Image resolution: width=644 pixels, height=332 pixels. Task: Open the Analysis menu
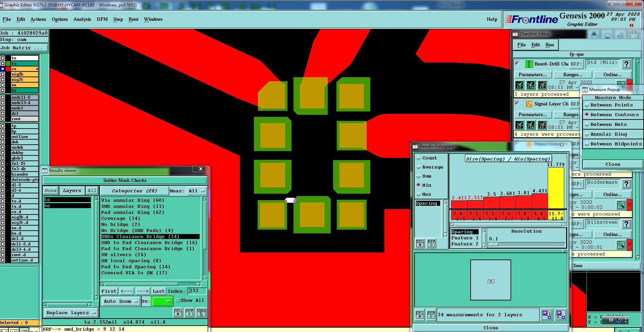coord(82,19)
